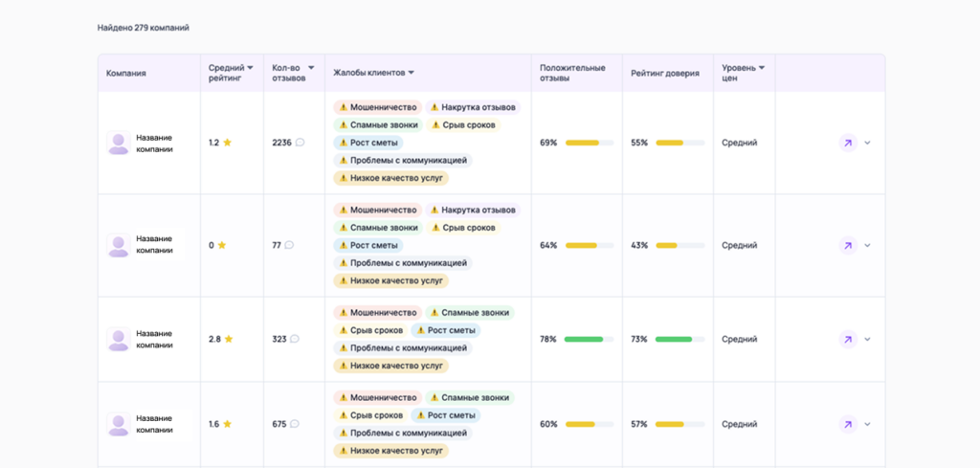Click the star icon next to 1.2 rating
The width and height of the screenshot is (980, 468).
[227, 143]
